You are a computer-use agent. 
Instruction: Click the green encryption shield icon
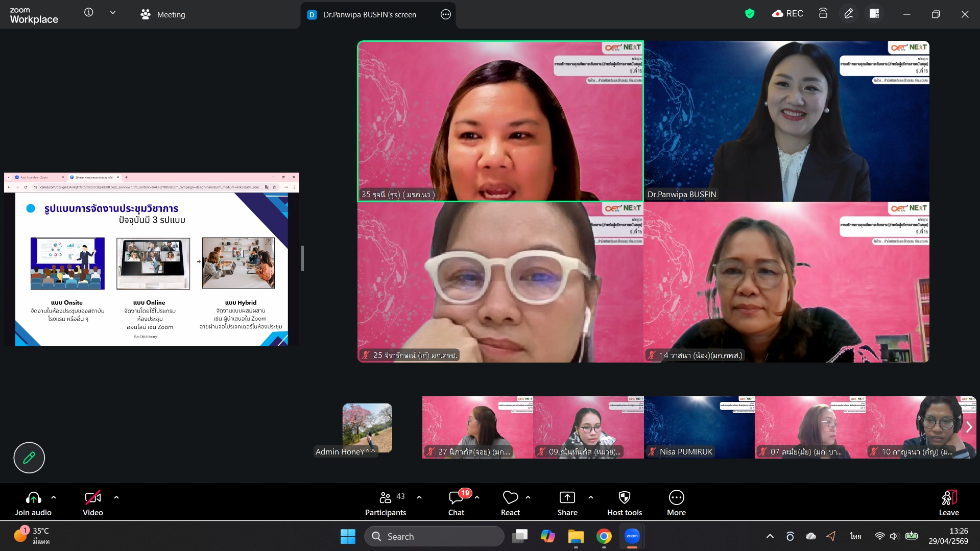(750, 14)
